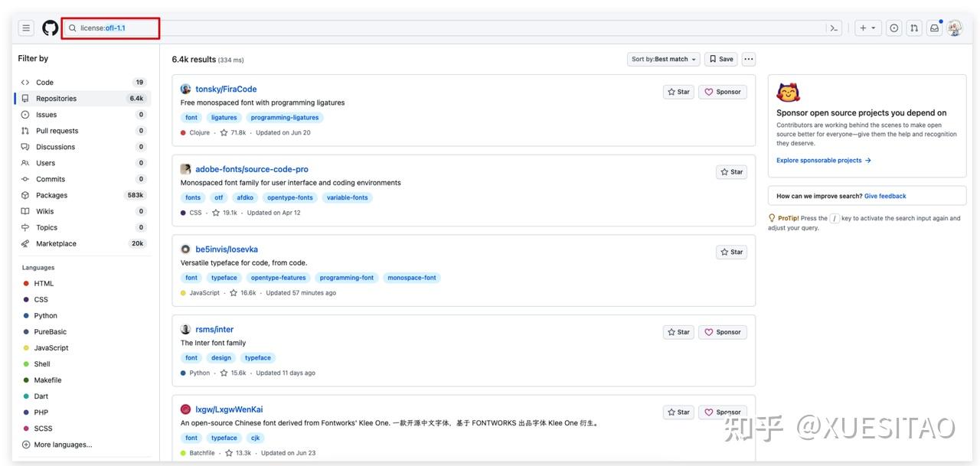Open the notifications inbox
This screenshot has height=466, width=980.
(934, 28)
